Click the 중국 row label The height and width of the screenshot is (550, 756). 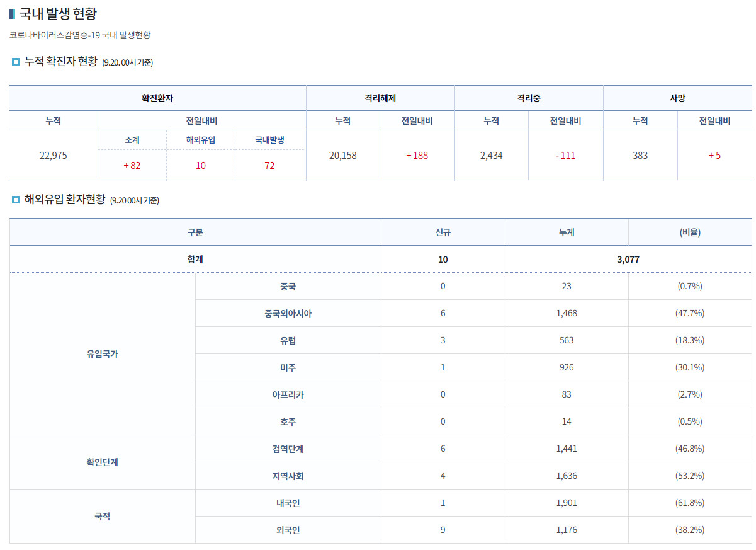[x=288, y=286]
